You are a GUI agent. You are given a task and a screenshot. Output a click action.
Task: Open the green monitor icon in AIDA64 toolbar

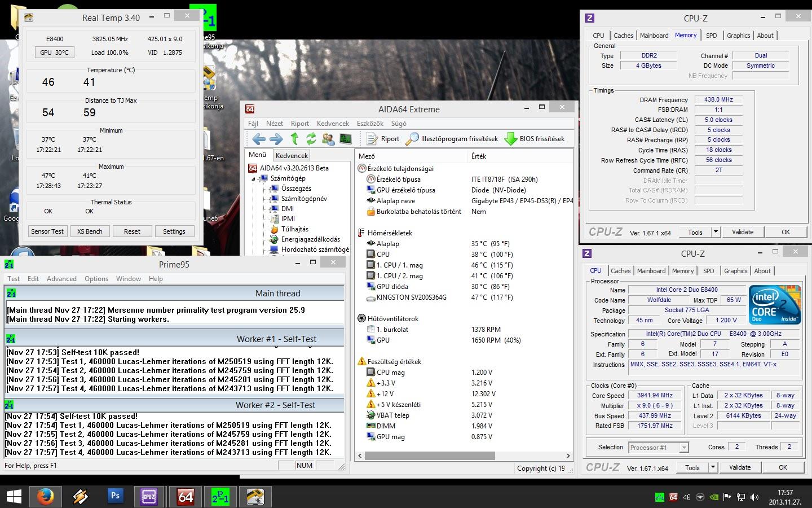(x=345, y=139)
